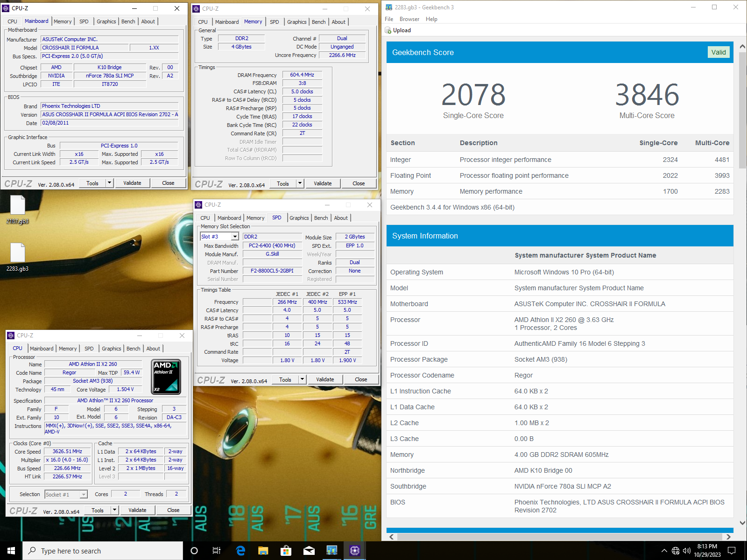This screenshot has height=560, width=747.
Task: Open SPD tab in the Mainboard window
Action: pos(84,21)
